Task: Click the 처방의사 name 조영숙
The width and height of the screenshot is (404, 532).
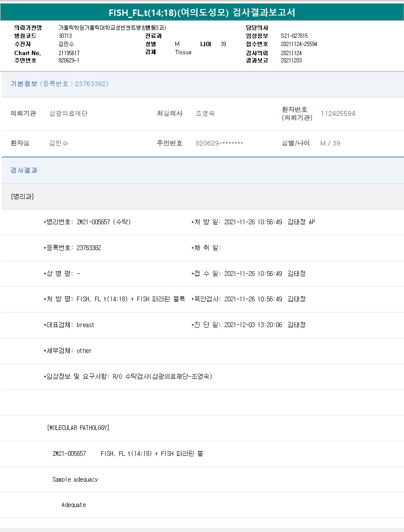Action: click(x=205, y=114)
